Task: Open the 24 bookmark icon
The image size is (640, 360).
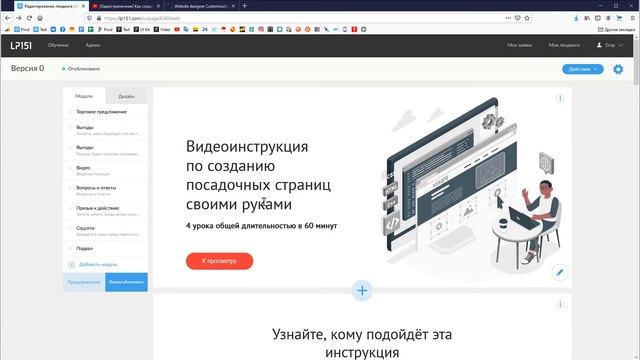Action: [x=205, y=29]
